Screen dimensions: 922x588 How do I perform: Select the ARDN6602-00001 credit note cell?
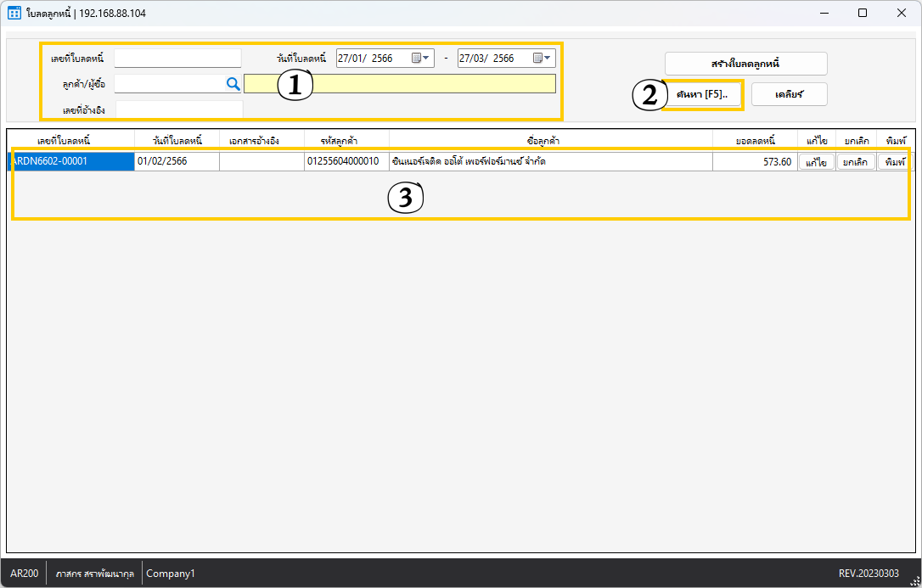point(71,161)
